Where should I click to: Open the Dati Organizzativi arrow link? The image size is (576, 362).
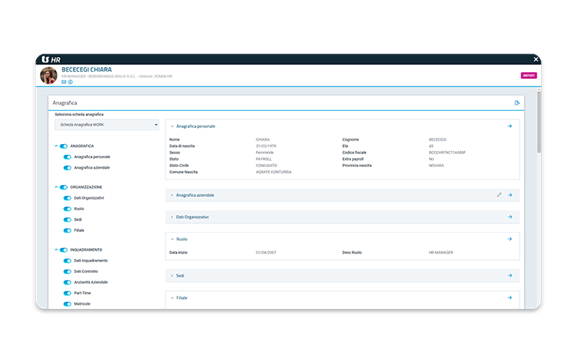tap(510, 217)
